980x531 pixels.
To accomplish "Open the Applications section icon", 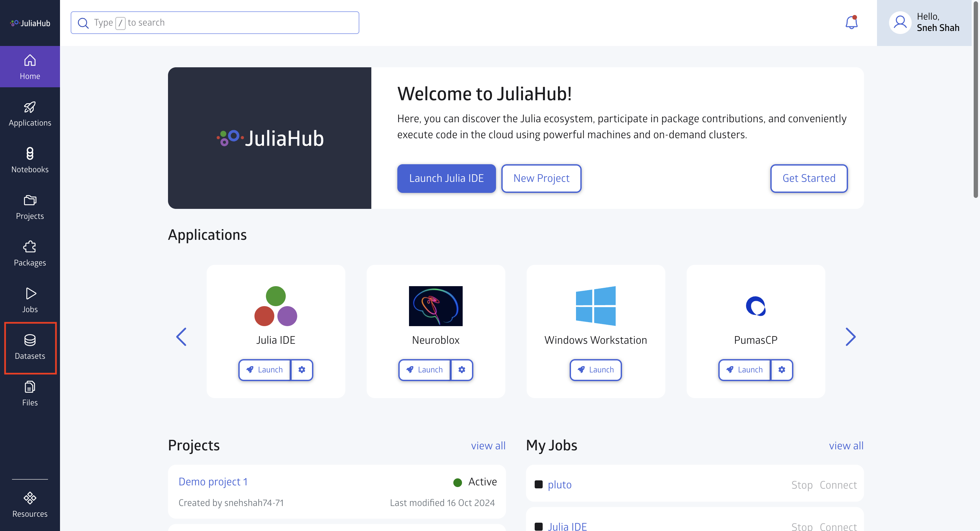I will point(29,107).
